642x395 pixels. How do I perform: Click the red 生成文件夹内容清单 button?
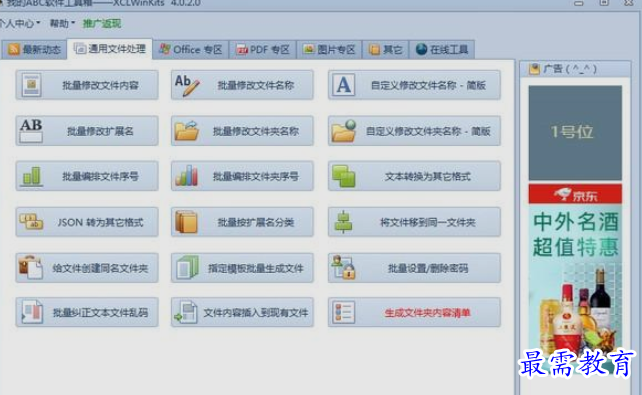pos(414,312)
